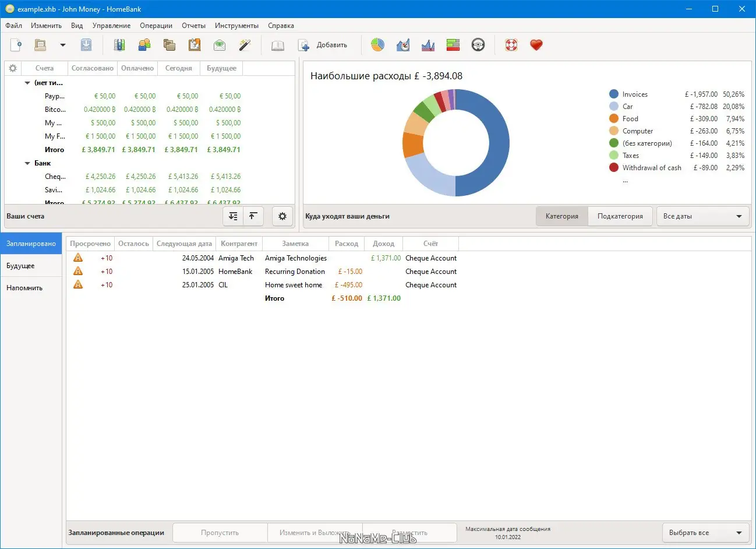Open the categories manager icon

coord(169,45)
